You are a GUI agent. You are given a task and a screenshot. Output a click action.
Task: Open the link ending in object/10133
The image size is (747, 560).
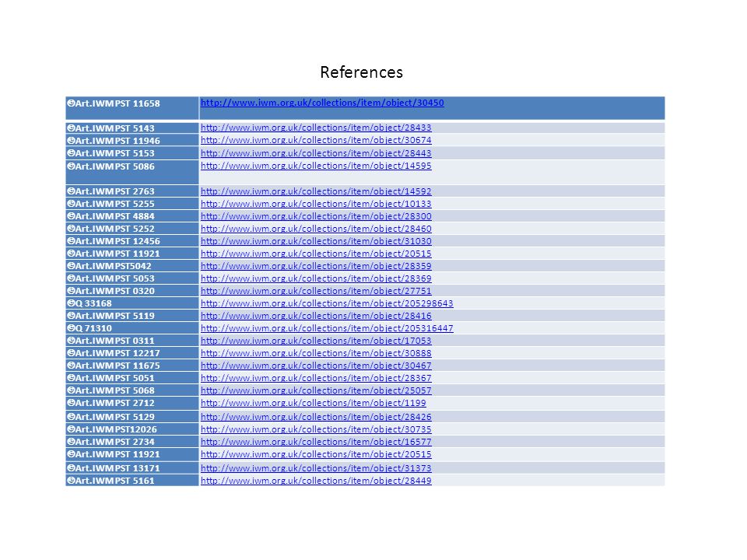click(316, 204)
